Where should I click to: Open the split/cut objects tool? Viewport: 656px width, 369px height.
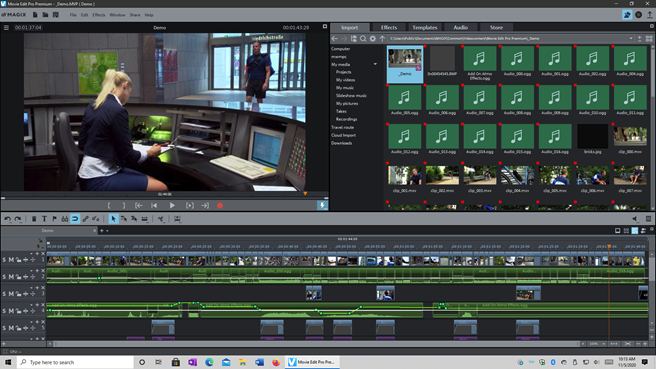tap(161, 219)
